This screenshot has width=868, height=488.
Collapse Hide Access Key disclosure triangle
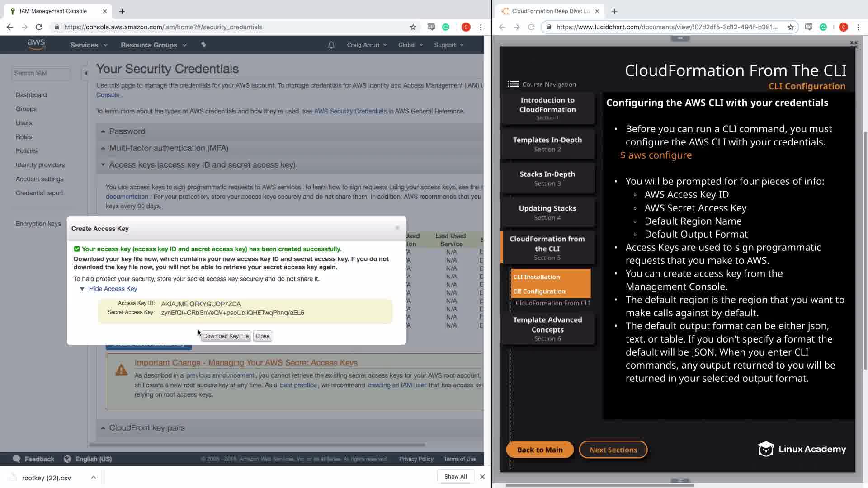coord(82,289)
